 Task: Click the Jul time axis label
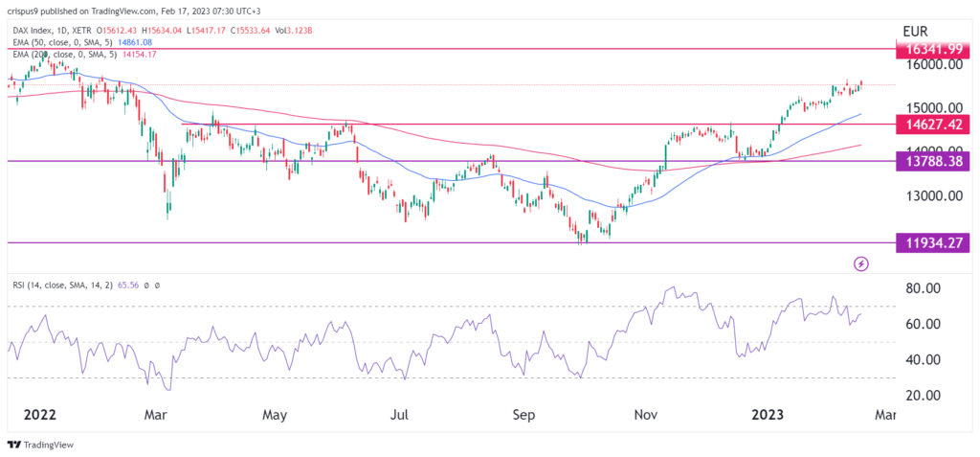399,415
